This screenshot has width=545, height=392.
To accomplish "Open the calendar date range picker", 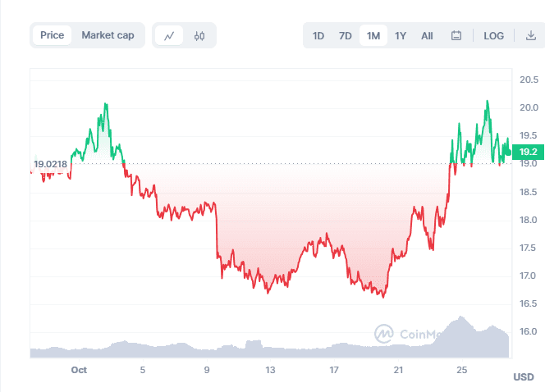I will click(456, 36).
